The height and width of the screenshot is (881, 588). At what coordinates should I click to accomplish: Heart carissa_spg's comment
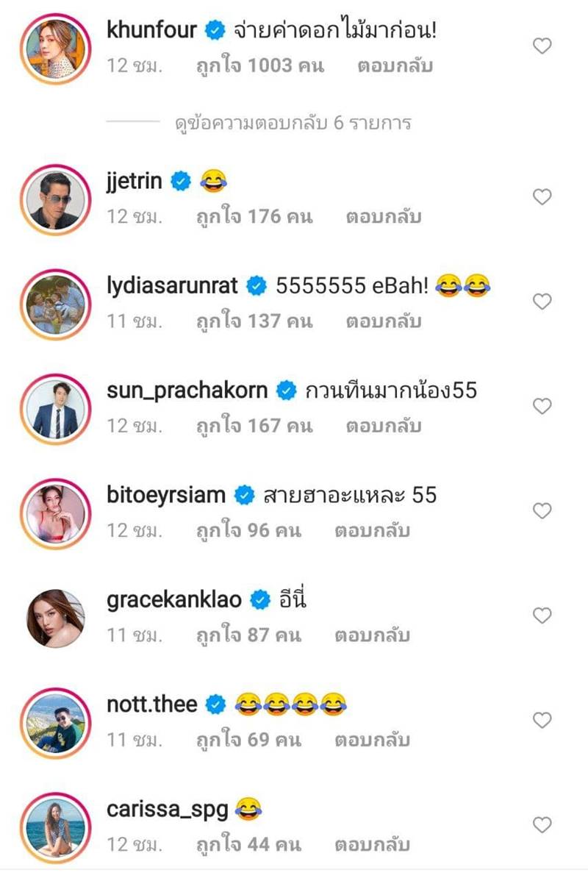pyautogui.click(x=542, y=825)
